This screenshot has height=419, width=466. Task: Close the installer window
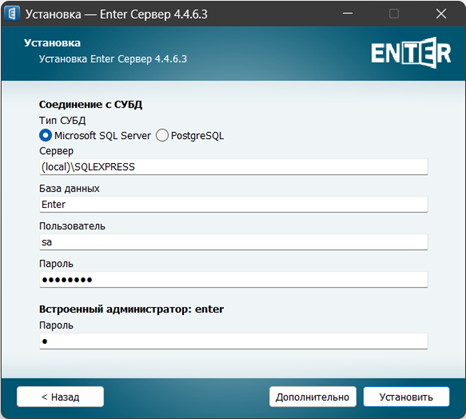(x=441, y=14)
